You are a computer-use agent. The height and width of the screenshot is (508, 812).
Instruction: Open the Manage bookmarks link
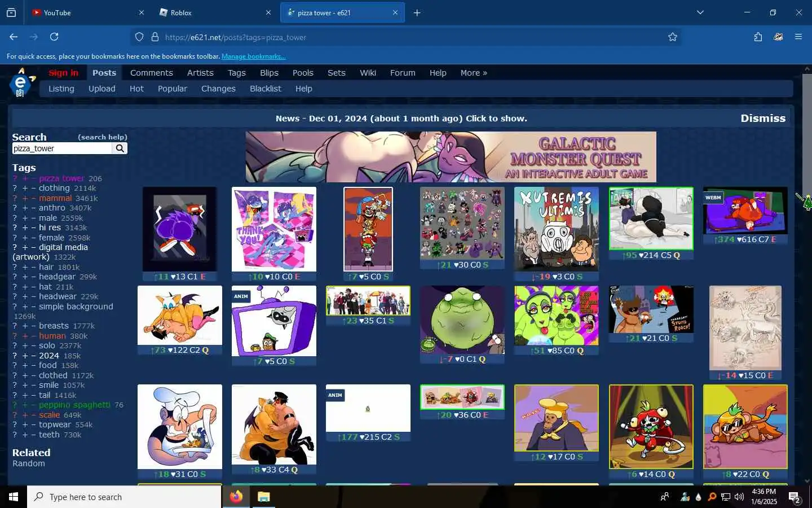tap(253, 56)
